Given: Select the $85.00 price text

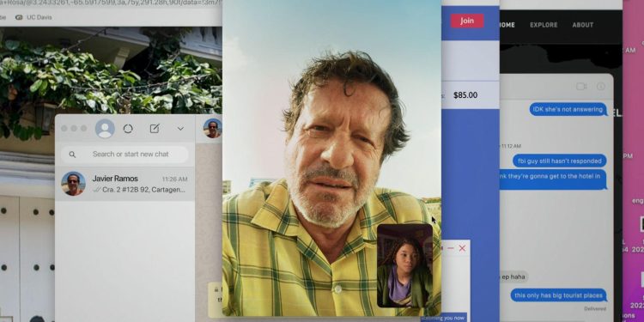Looking at the screenshot, I should (x=465, y=95).
